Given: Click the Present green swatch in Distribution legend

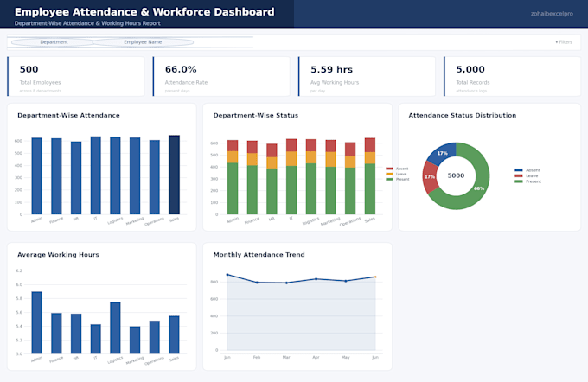Looking at the screenshot, I should pyautogui.click(x=519, y=181).
